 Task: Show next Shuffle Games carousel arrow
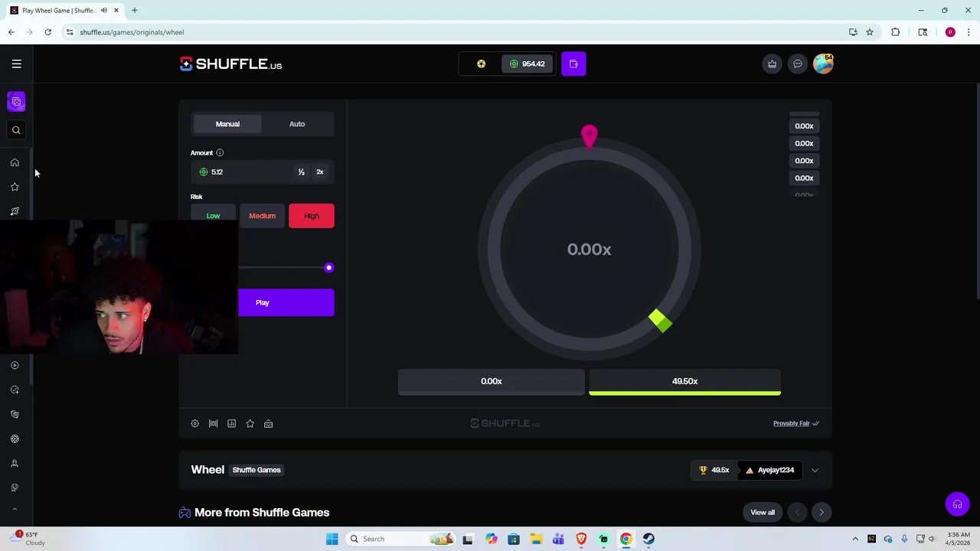pyautogui.click(x=822, y=513)
